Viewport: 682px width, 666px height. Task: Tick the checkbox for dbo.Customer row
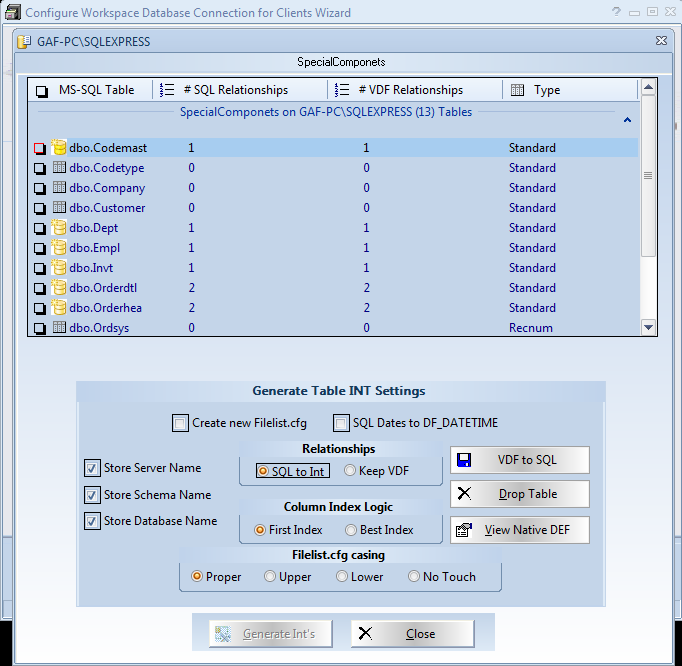coord(40,208)
